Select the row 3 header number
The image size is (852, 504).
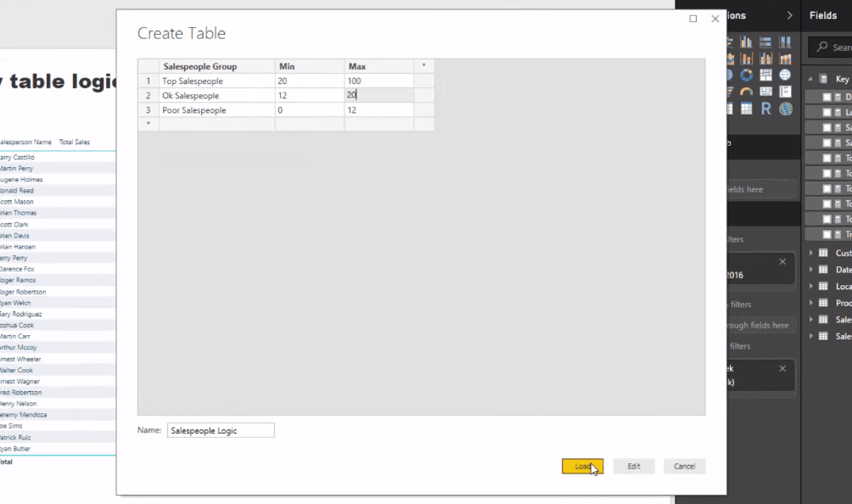click(148, 109)
